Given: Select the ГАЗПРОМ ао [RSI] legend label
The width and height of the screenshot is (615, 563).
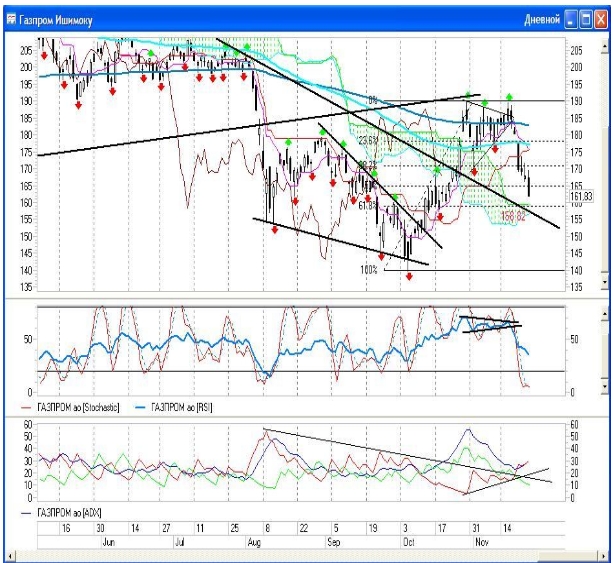Looking at the screenshot, I should (x=182, y=408).
